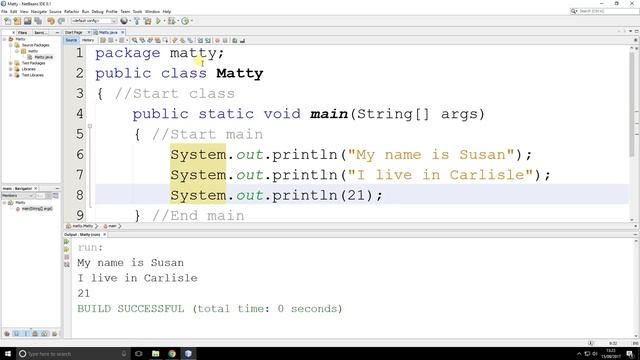The height and width of the screenshot is (360, 640).
Task: Open the Debug menu
Action: pos(97,11)
